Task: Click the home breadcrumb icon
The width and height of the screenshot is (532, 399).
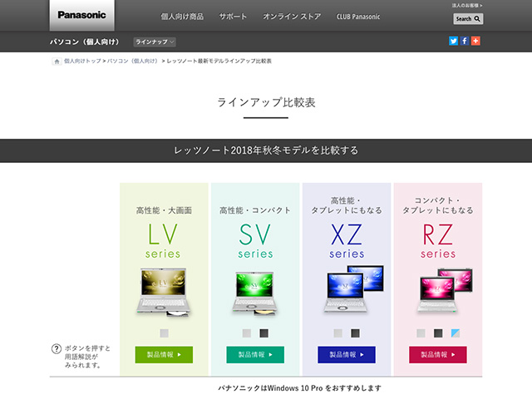Action: tap(57, 62)
